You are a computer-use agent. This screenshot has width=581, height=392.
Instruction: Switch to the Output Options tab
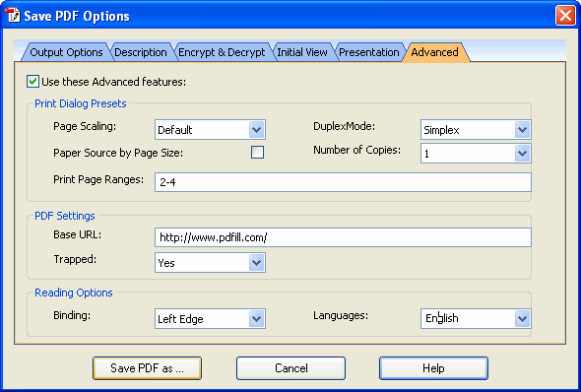(66, 52)
